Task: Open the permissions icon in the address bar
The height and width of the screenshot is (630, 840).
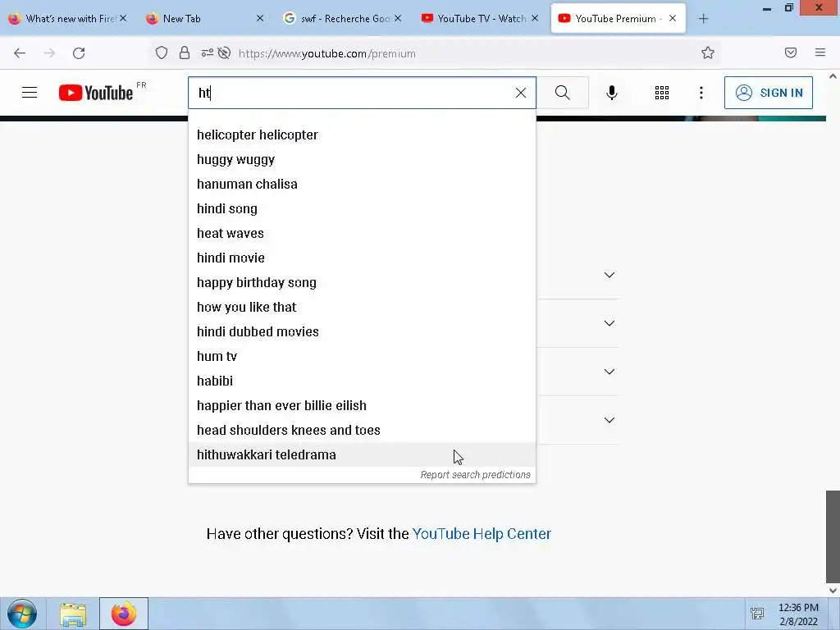Action: pyautogui.click(x=207, y=53)
